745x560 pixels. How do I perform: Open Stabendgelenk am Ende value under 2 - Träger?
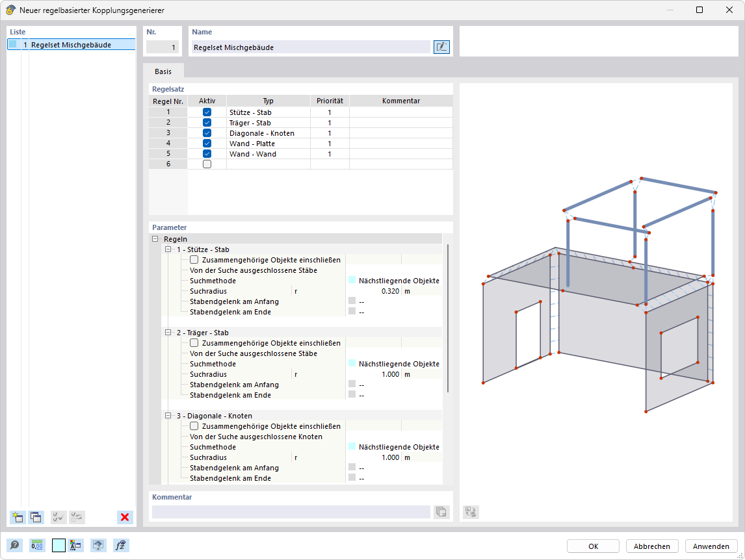pyautogui.click(x=394, y=395)
